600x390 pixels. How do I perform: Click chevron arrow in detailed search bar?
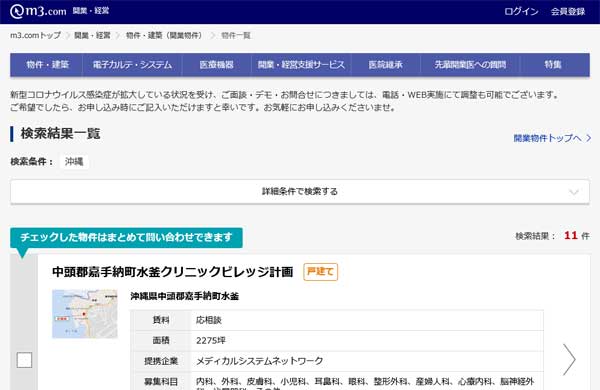574,192
